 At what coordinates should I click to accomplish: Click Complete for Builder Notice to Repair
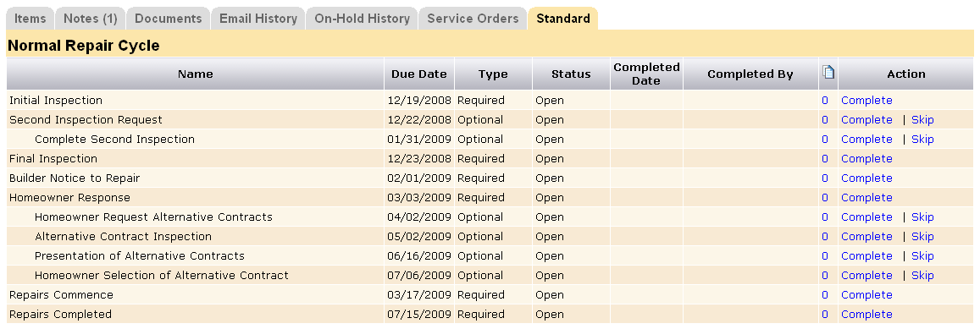tap(866, 178)
